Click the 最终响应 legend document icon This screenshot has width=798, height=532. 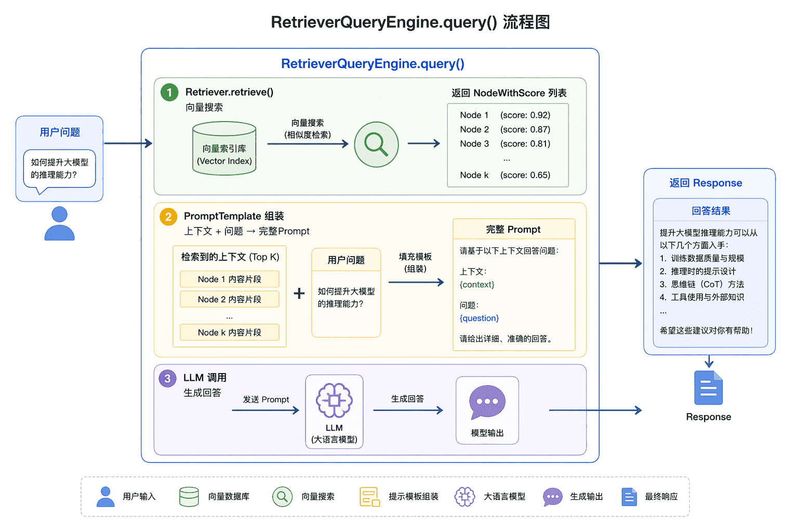coord(629,497)
